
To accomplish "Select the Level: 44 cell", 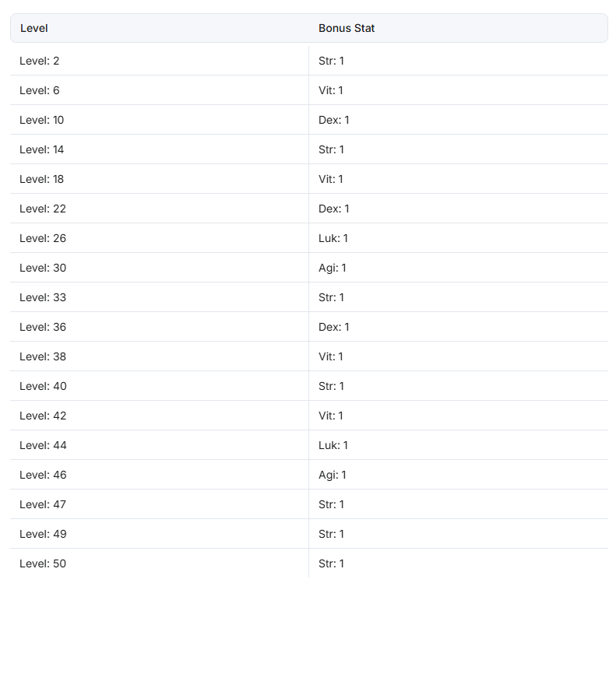I will point(160,445).
